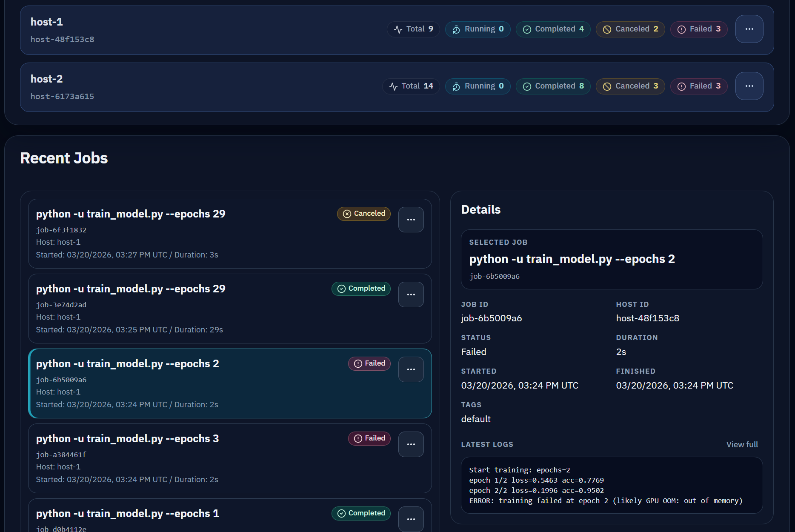Screen dimensions: 795x532
Task: Open host-1 more options menu
Action: tap(749, 29)
